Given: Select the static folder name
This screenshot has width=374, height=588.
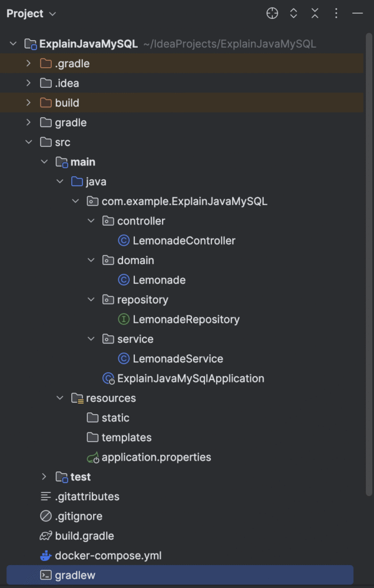Looking at the screenshot, I should 115,417.
